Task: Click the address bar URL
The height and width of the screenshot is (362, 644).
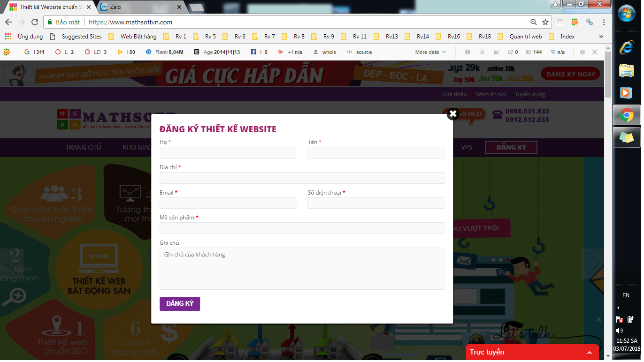Action: click(x=130, y=22)
